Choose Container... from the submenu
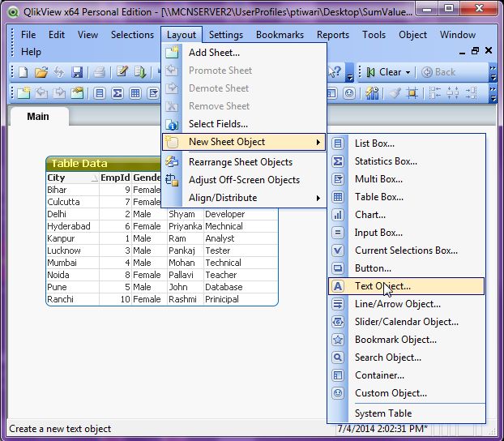The width and height of the screenshot is (504, 441). click(x=406, y=375)
